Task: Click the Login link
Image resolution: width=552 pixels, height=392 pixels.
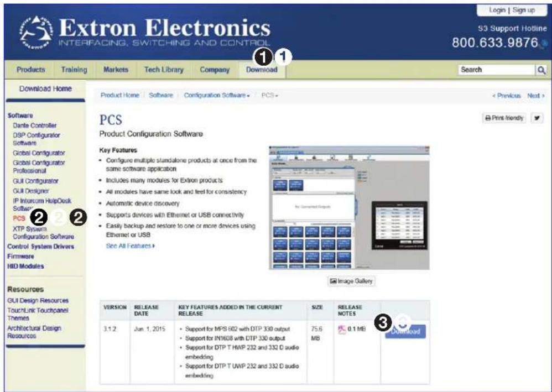Action: [x=497, y=10]
